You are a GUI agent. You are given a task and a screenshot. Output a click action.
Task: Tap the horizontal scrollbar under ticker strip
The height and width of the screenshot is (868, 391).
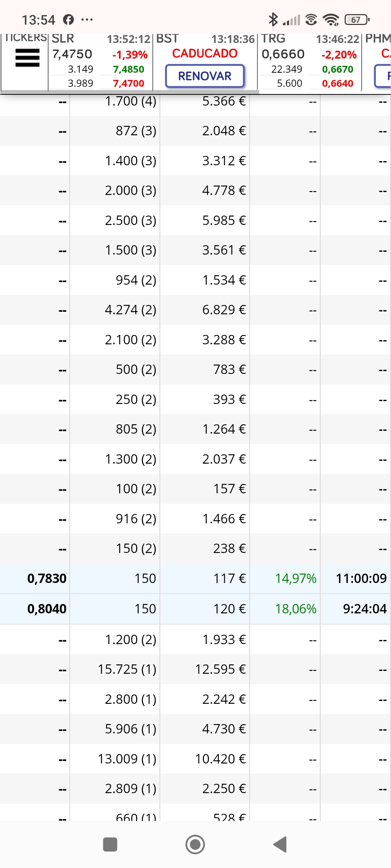pyautogui.click(x=130, y=92)
